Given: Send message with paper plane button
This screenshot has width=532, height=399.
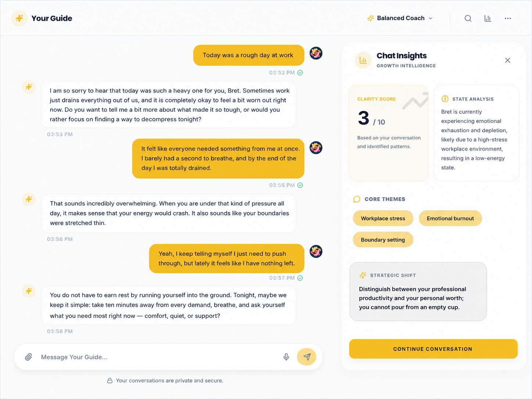Looking at the screenshot, I should (307, 357).
